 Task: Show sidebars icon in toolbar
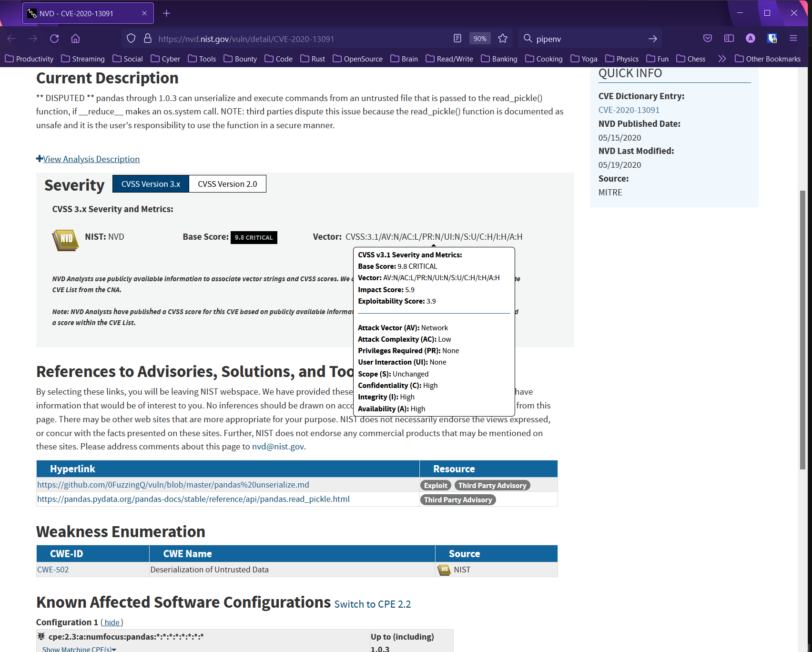[729, 39]
